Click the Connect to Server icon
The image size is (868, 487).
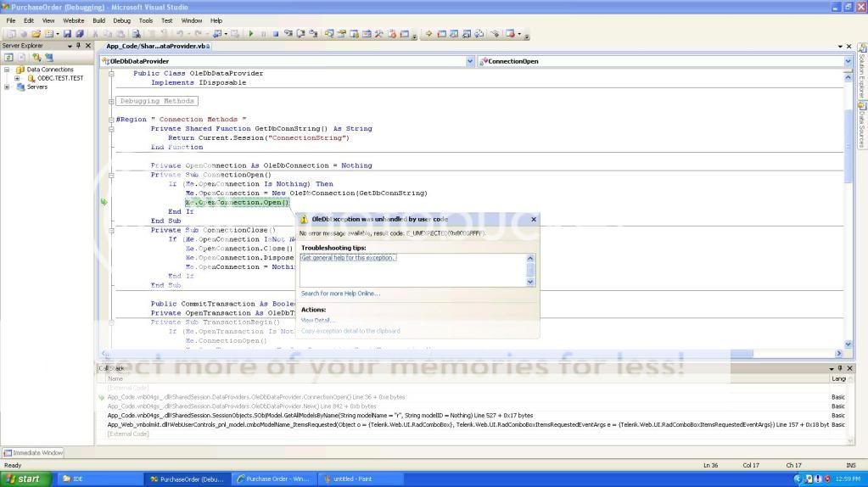click(x=49, y=57)
